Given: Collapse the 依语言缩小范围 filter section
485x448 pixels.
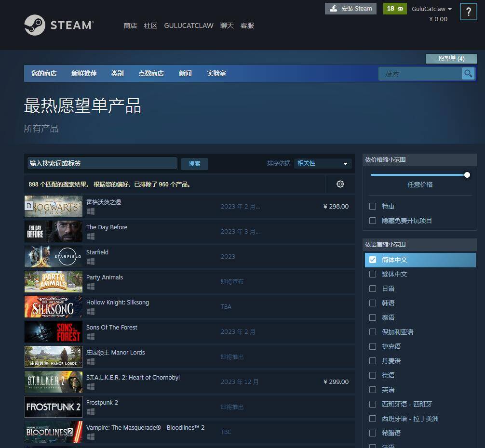Looking at the screenshot, I should pyautogui.click(x=419, y=244).
